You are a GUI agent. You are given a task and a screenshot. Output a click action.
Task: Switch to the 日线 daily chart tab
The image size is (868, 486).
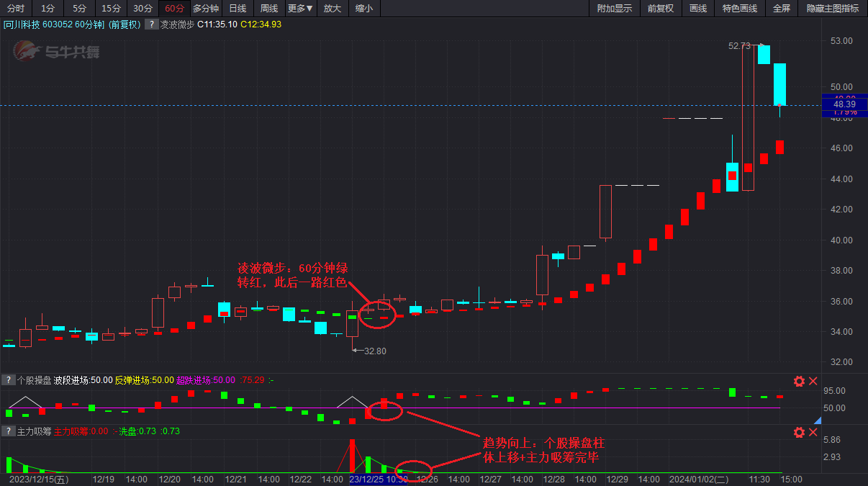coord(238,9)
